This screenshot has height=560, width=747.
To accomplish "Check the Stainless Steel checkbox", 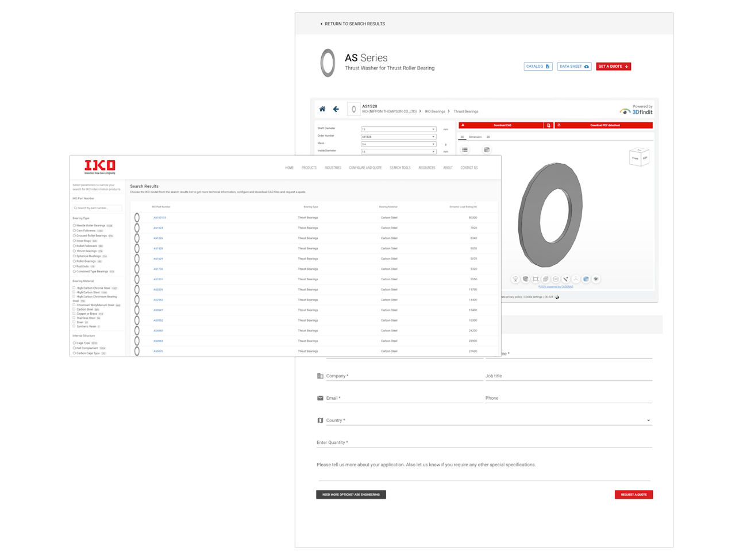I will click(x=74, y=318).
